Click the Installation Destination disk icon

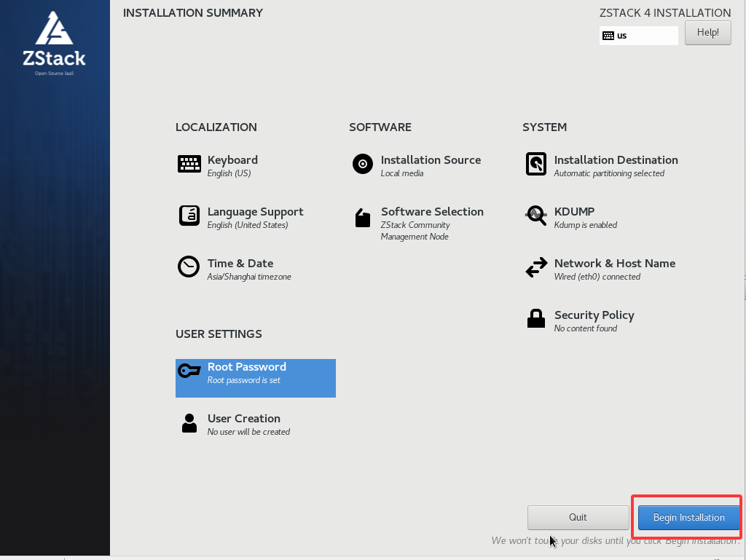(535, 164)
